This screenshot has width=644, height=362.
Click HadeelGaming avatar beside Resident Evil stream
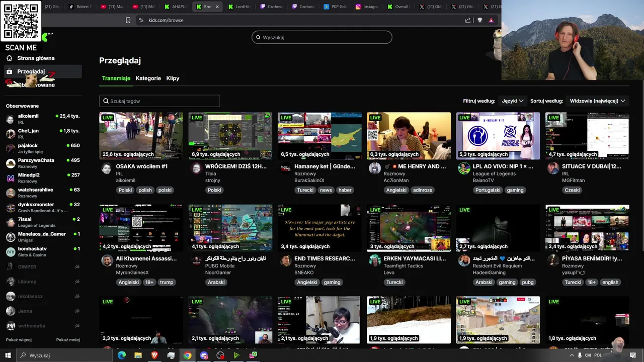[464, 260]
